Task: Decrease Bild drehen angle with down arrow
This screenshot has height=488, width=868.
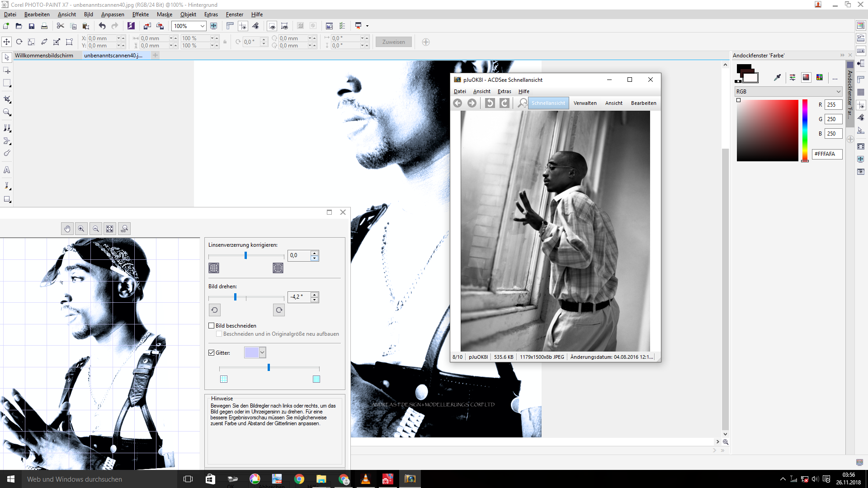Action: 315,300
